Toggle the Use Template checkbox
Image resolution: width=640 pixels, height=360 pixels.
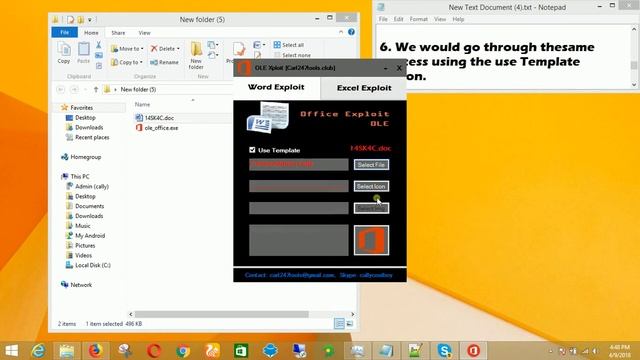tap(252, 150)
